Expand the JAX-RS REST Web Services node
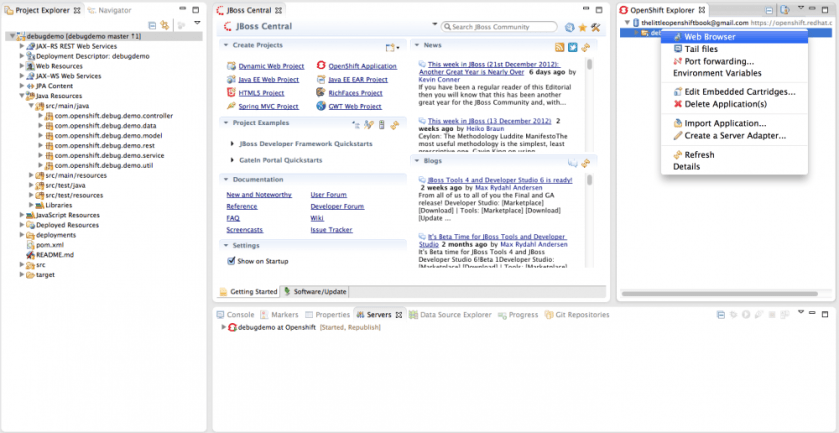839x433 pixels. pyautogui.click(x=22, y=47)
